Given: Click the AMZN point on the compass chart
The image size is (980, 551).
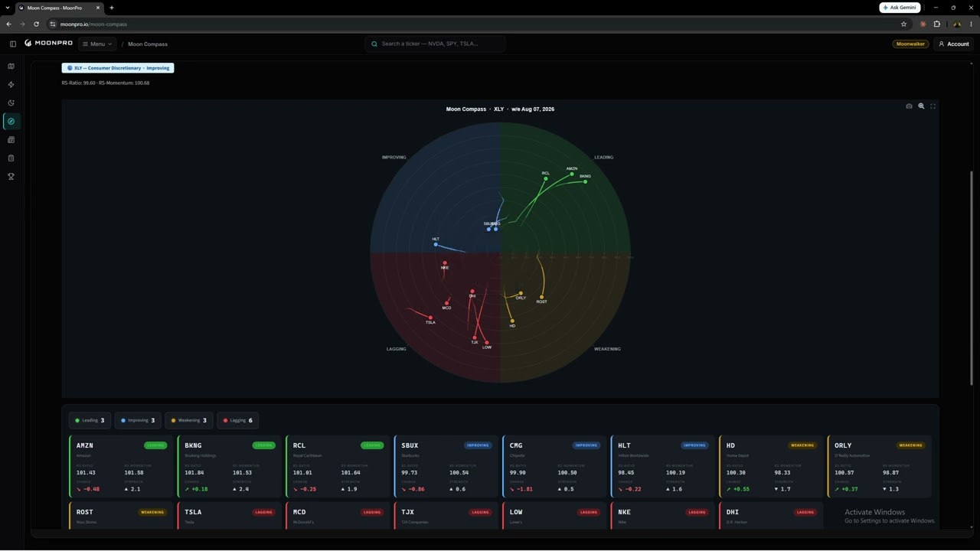Looking at the screenshot, I should click(x=572, y=174).
